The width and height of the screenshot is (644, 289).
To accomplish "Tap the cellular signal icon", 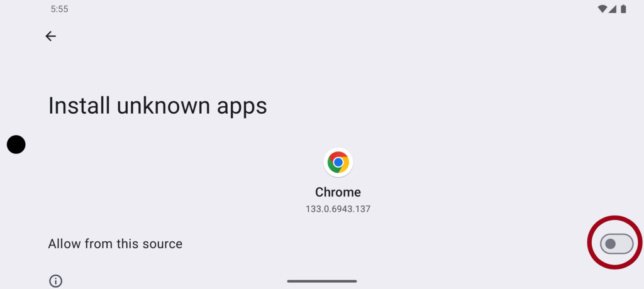I will coord(613,9).
